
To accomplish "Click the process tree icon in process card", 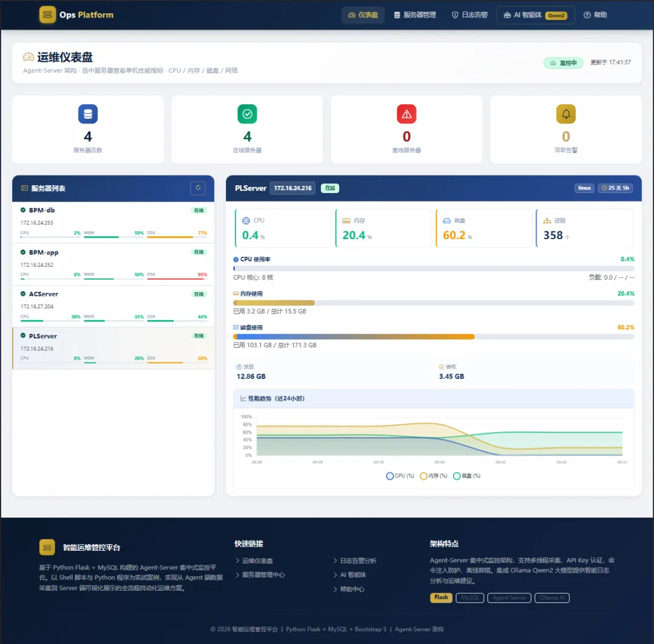I will coord(547,220).
